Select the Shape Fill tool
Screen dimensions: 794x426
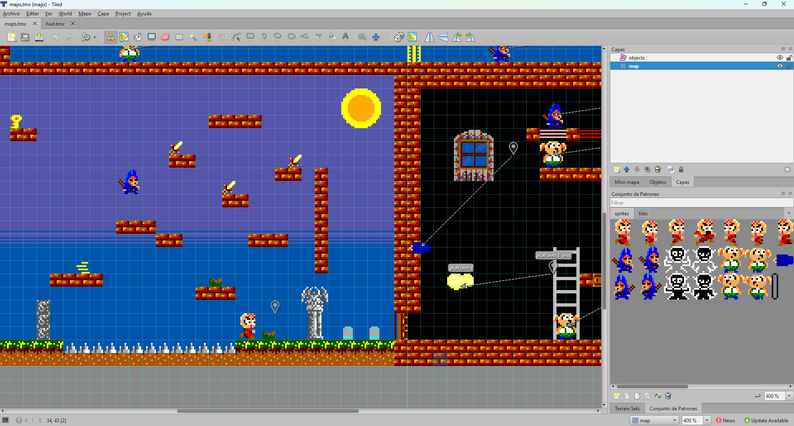pyautogui.click(x=151, y=37)
